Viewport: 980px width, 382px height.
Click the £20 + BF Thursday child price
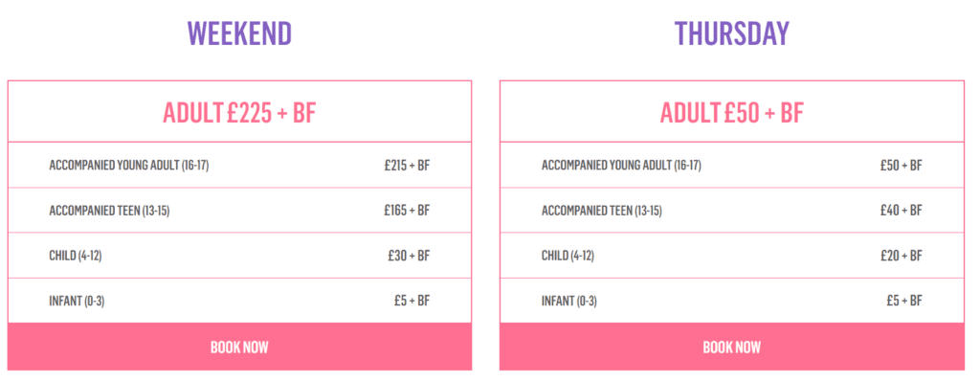pos(901,256)
